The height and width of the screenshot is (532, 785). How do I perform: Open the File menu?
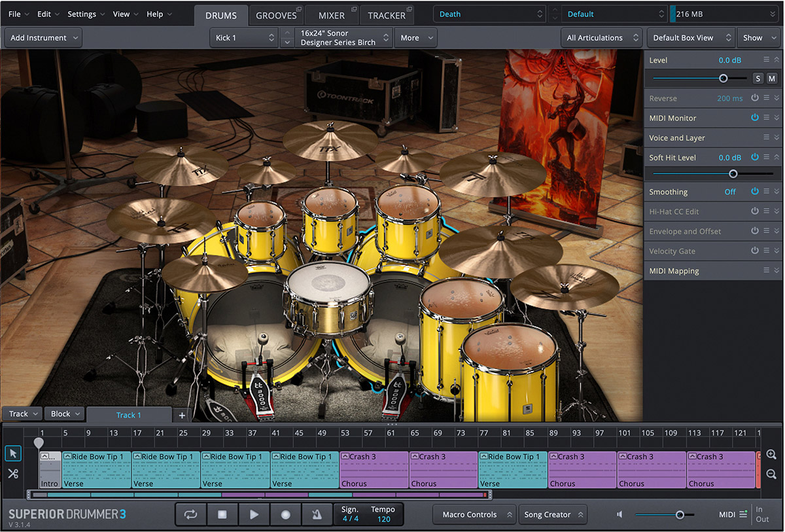[x=18, y=14]
